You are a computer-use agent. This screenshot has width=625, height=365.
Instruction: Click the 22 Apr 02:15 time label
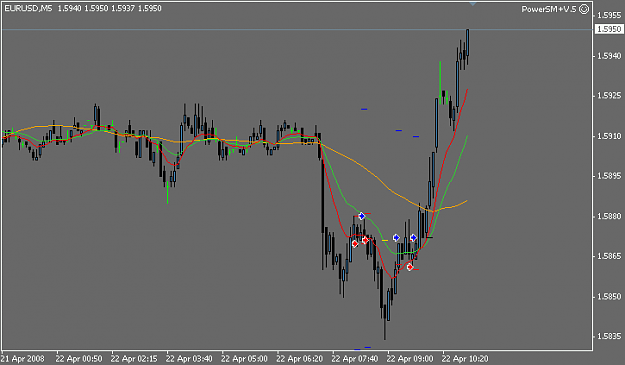point(134,359)
